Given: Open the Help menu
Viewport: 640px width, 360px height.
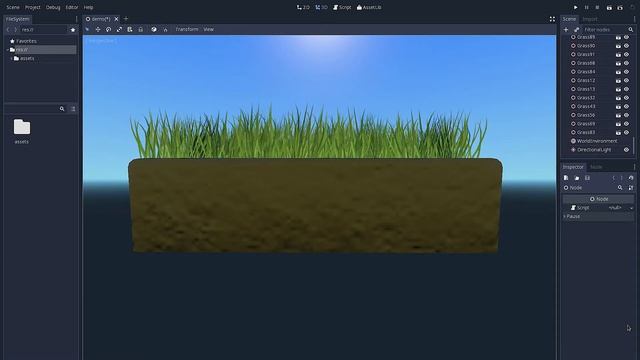Looking at the screenshot, I should [x=88, y=7].
